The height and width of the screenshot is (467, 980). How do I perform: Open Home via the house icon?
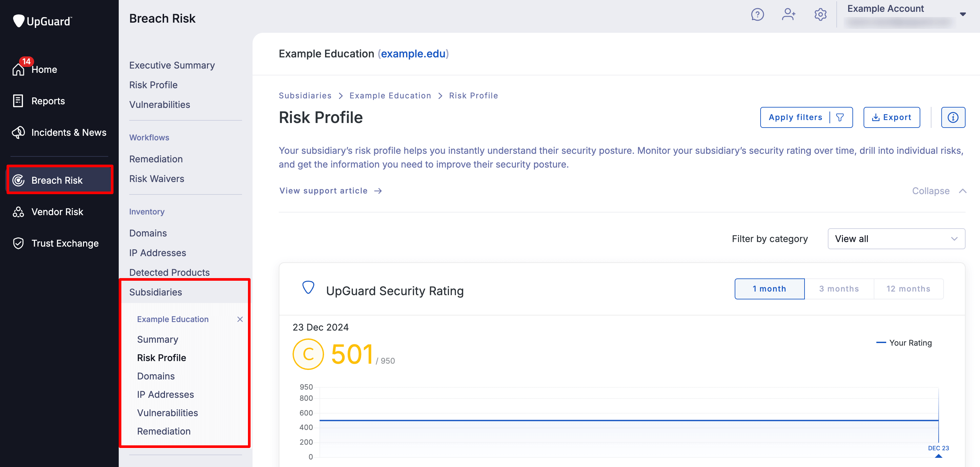pyautogui.click(x=18, y=70)
